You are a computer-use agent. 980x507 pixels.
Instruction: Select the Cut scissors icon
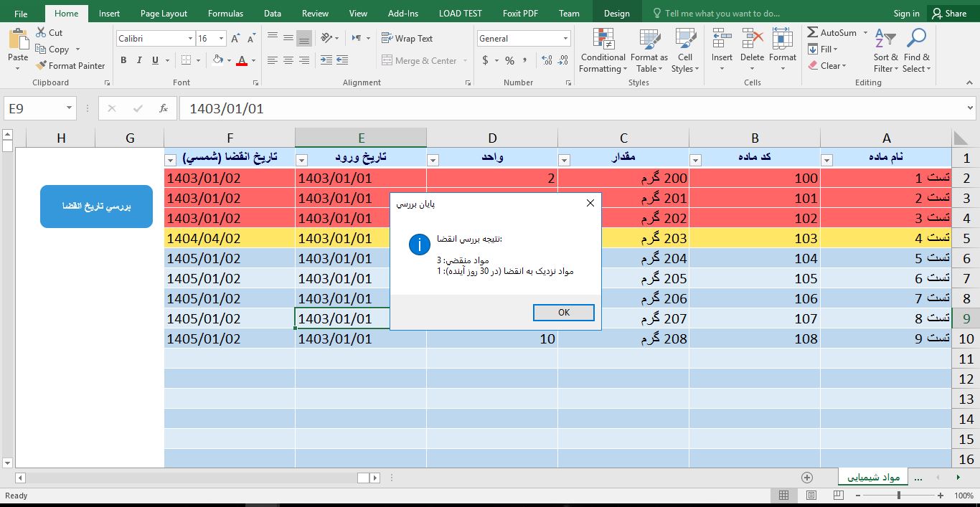point(40,32)
